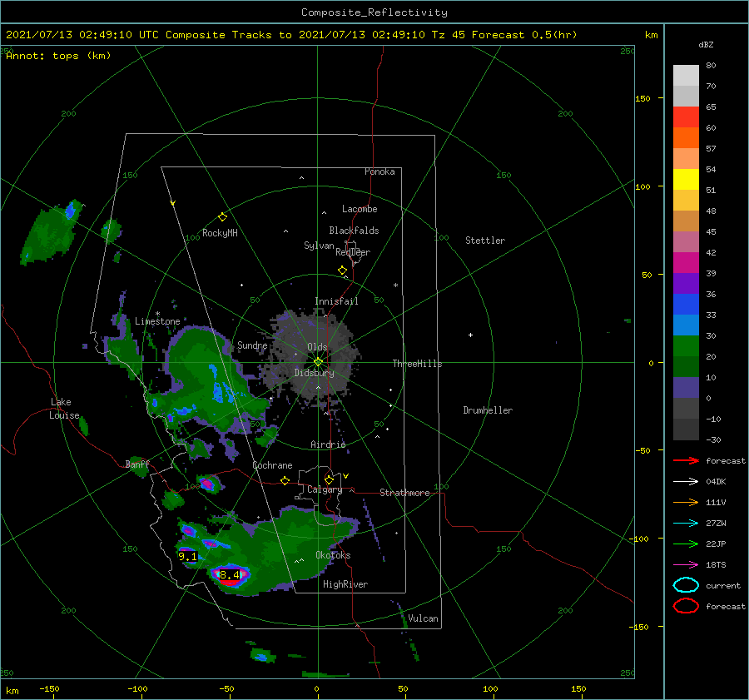Click the white 04DK arrow legend icon

pyautogui.click(x=686, y=481)
